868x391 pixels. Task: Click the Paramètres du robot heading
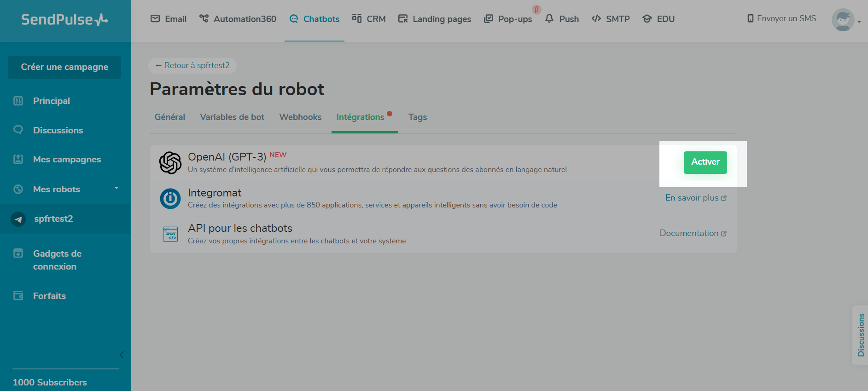point(237,89)
